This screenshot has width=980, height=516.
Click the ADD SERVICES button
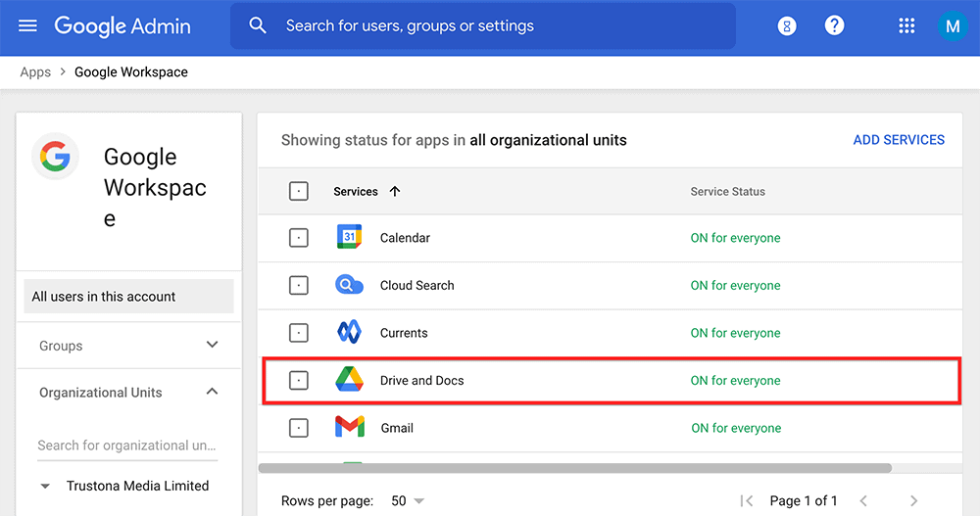tap(899, 140)
